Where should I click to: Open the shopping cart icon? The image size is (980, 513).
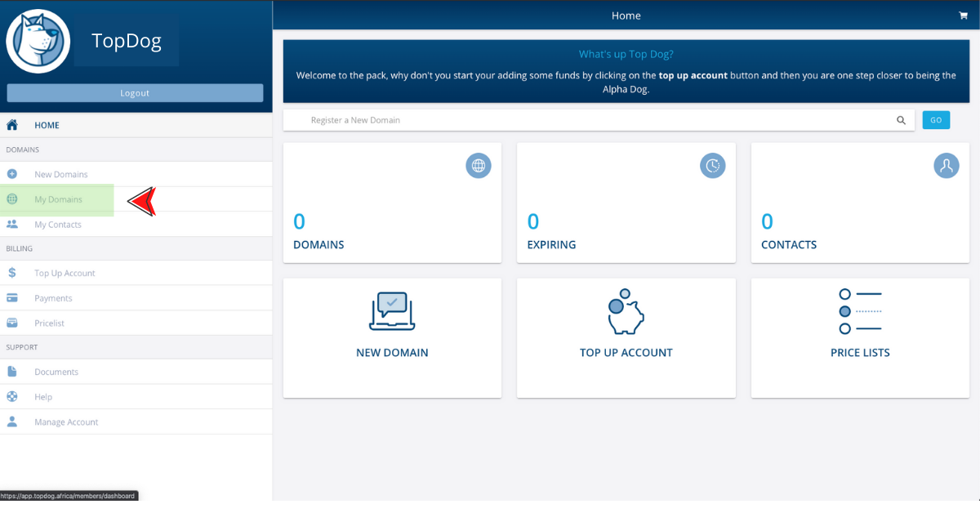[963, 16]
